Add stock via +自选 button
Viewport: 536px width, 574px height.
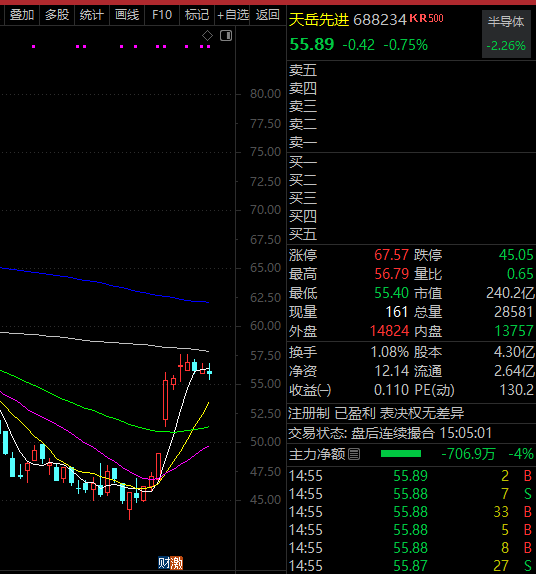(x=233, y=15)
